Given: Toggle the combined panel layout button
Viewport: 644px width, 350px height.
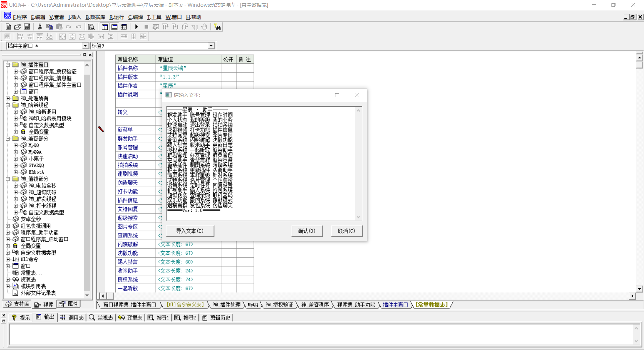Looking at the screenshot, I should [x=124, y=27].
